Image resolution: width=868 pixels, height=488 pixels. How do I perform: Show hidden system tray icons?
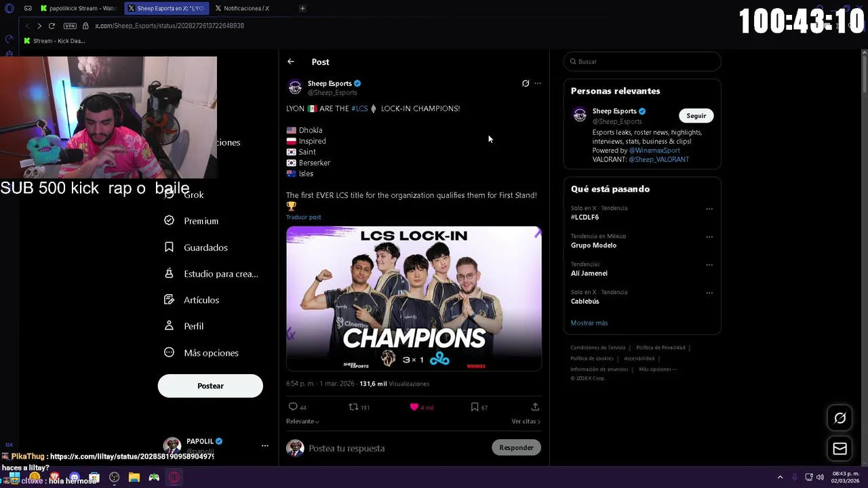780,477
